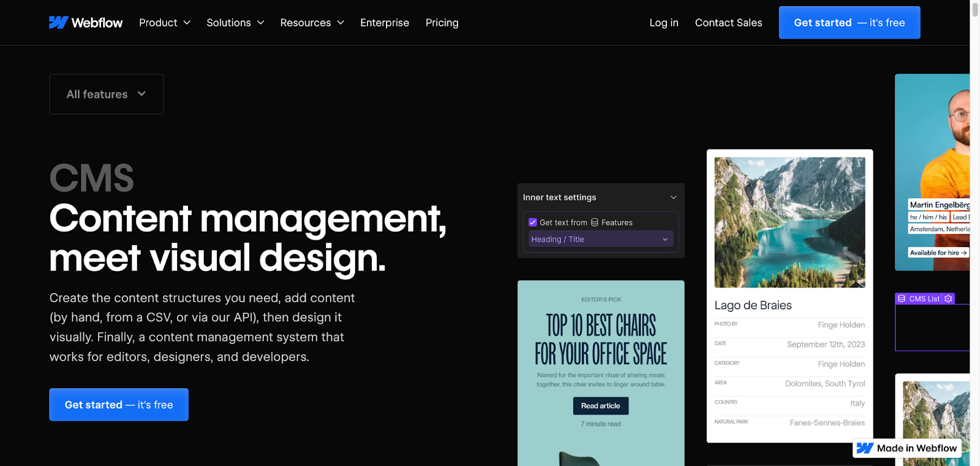Open the Resources menu

click(312, 23)
